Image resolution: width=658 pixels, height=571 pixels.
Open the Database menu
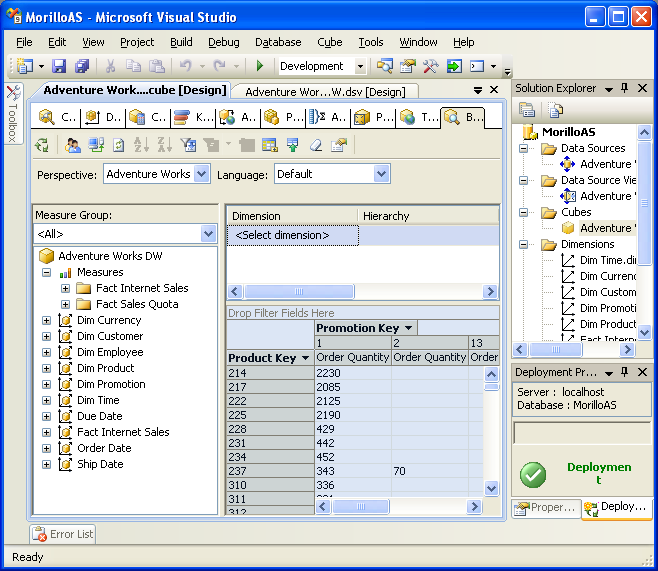(278, 42)
